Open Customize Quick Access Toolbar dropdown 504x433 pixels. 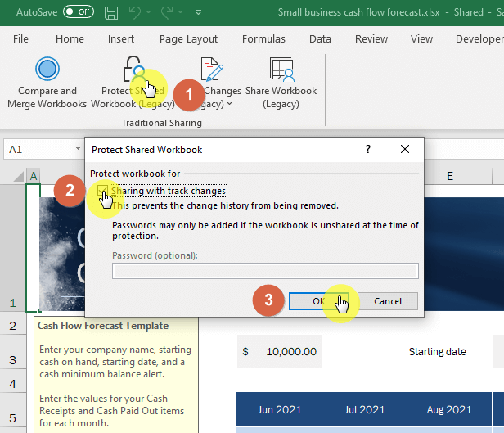tap(198, 12)
